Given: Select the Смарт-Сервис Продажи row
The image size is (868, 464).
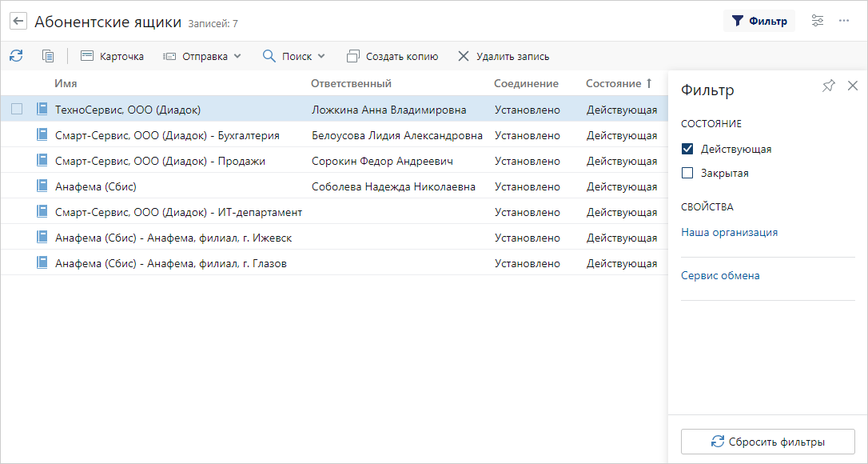Looking at the screenshot, I should click(x=160, y=161).
